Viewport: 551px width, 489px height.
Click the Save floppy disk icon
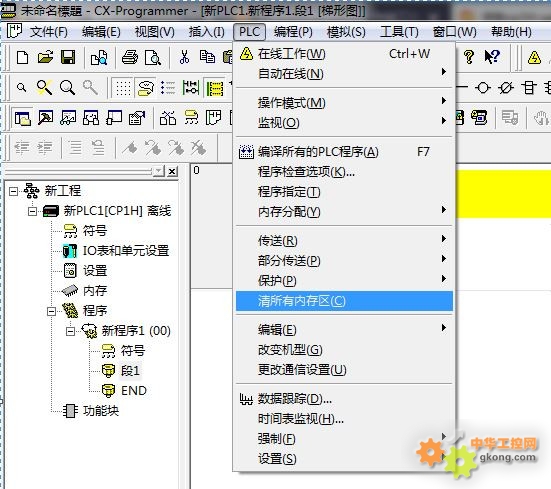(68, 57)
